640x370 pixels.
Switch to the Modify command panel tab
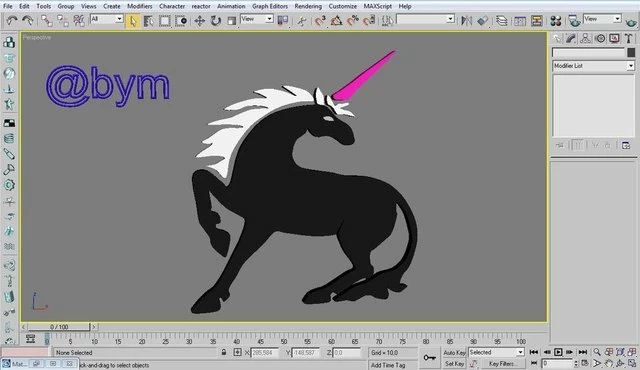pyautogui.click(x=571, y=38)
